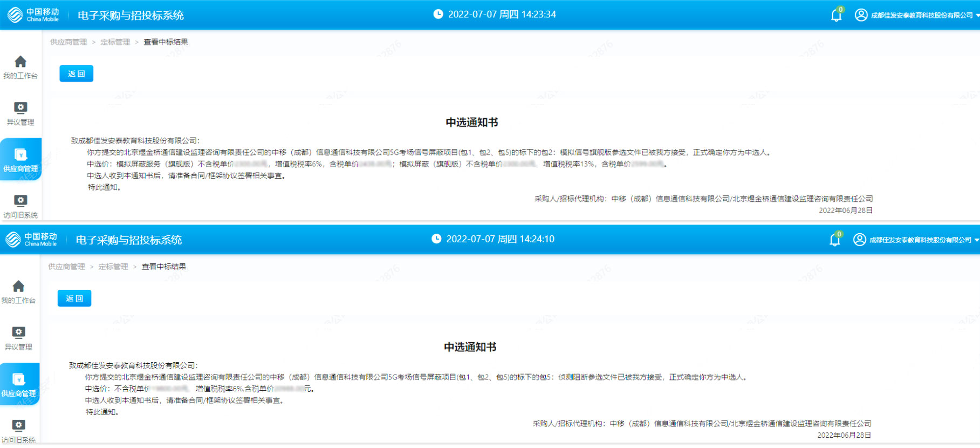Screen dimensions: 980x448
Task: Click notification bell in the 14:24:10 header
Action: [x=834, y=240]
